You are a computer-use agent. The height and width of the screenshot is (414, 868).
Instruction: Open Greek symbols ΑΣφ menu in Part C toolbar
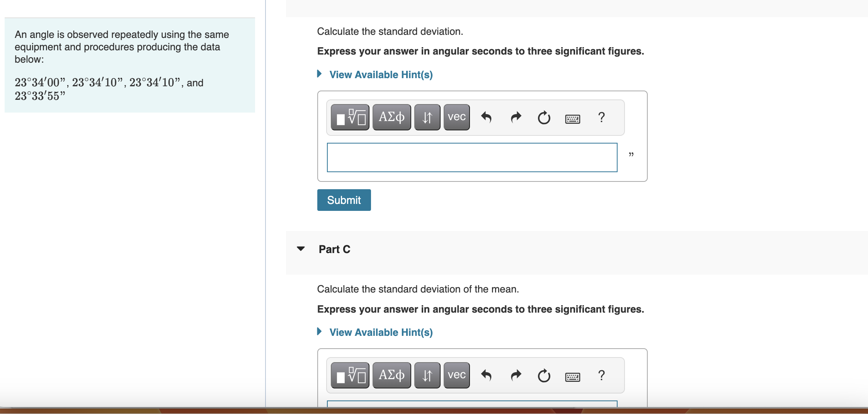pos(391,375)
